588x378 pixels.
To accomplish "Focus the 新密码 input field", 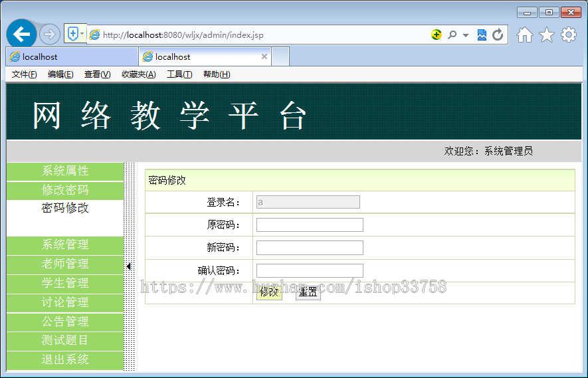I will coord(310,248).
